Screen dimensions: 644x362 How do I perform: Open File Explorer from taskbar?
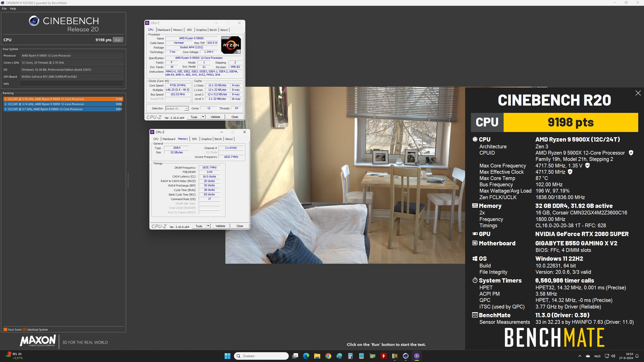[317, 356]
